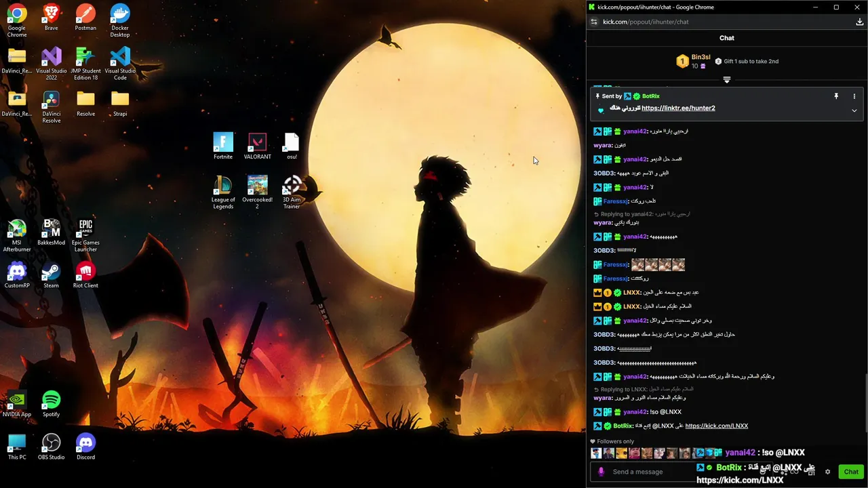Viewport: 868px width, 488px height.
Task: Open the Google Chrome desktop shortcut
Action: [x=17, y=20]
